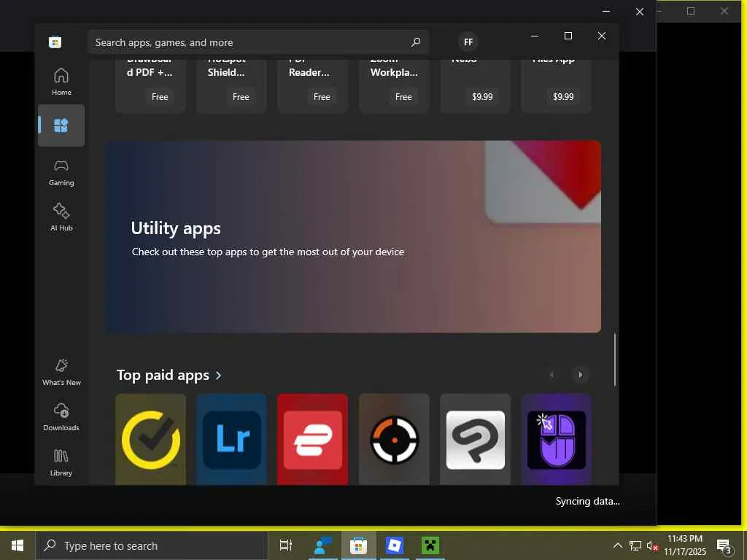Open the Norton yellow checkmark app tile
747x560 pixels.
pos(150,440)
